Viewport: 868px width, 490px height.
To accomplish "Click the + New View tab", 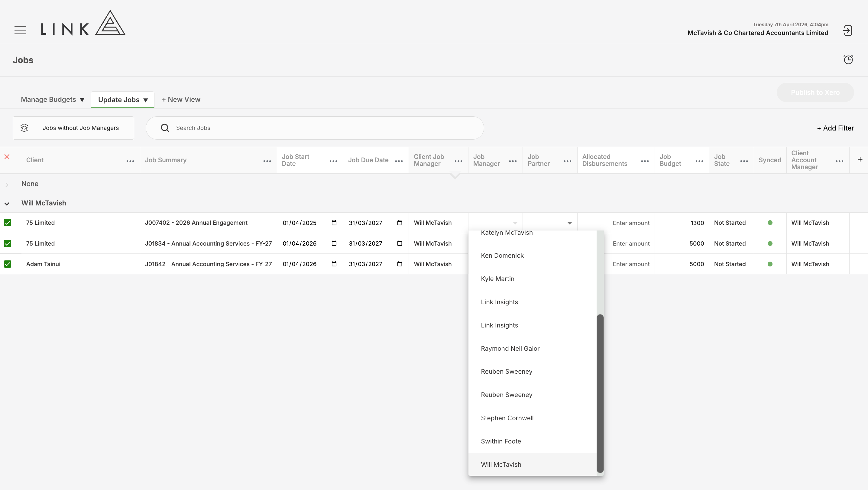I will pos(181,100).
